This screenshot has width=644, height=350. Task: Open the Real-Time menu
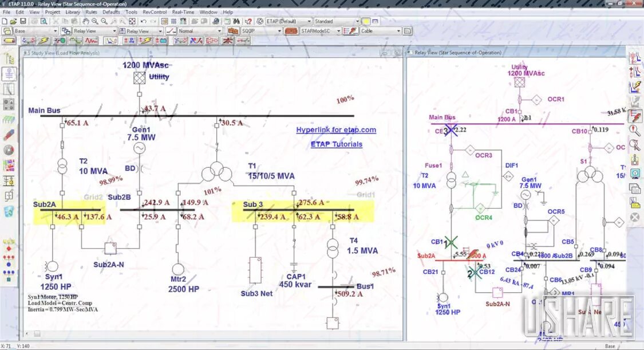[x=183, y=13]
